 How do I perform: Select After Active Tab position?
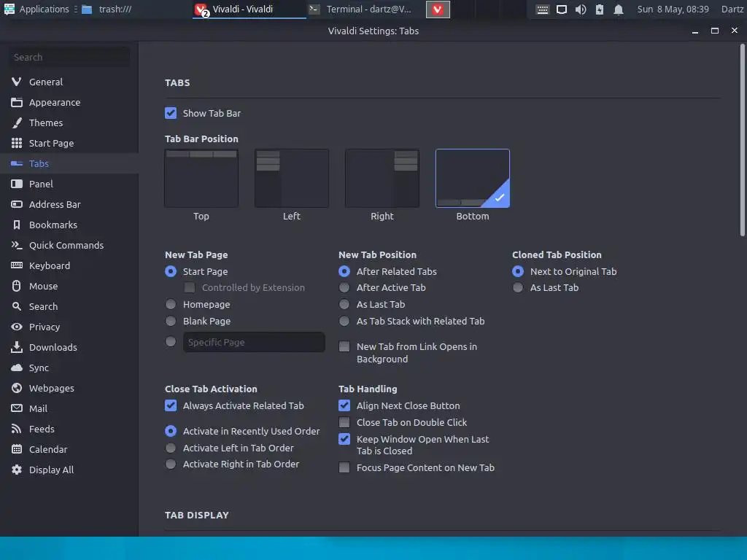[344, 287]
